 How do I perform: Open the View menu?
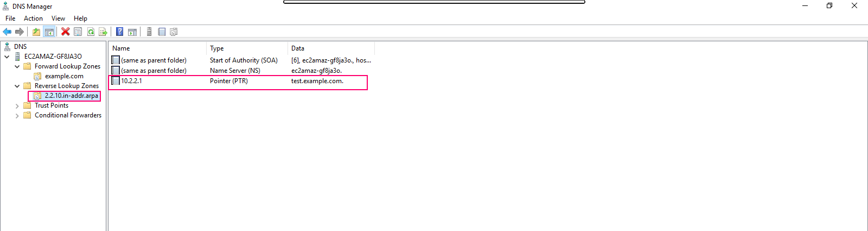58,18
